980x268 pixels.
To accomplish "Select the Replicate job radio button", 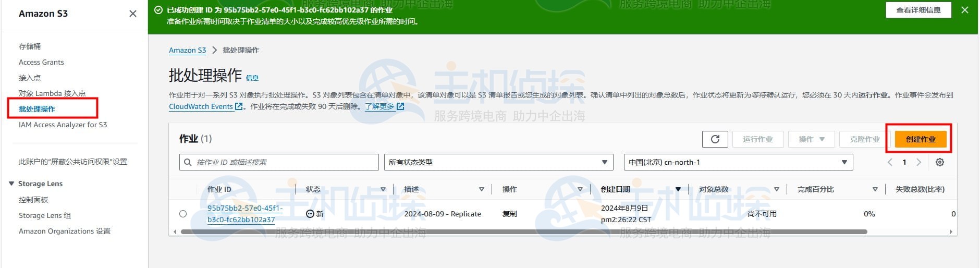I will click(183, 214).
